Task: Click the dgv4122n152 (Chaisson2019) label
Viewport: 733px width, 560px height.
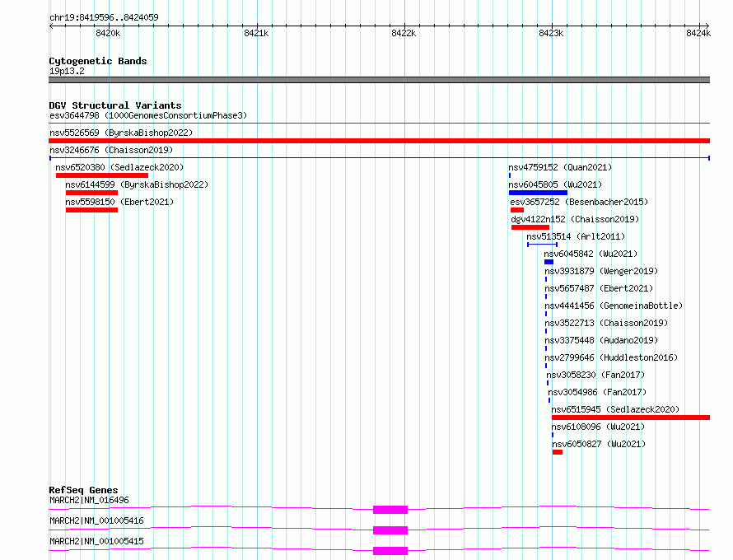Action: pos(575,219)
